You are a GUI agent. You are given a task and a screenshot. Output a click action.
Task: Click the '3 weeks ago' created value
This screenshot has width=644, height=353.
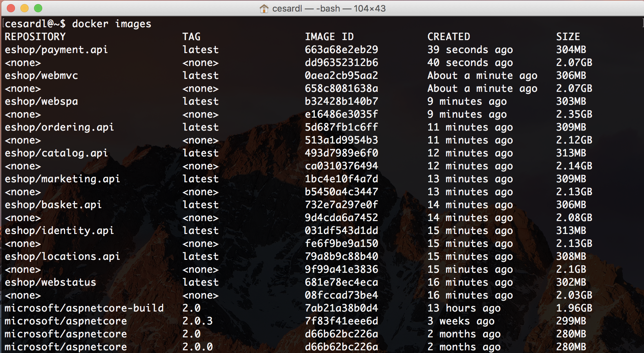[x=461, y=321]
